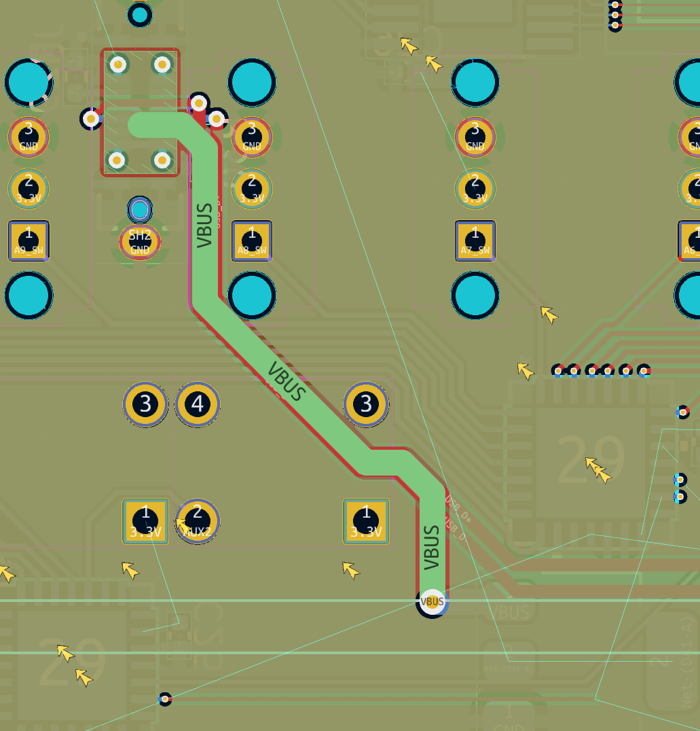Open DRC marker arrow overlapping MUX2 pad
The height and width of the screenshot is (731, 700).
point(183,527)
